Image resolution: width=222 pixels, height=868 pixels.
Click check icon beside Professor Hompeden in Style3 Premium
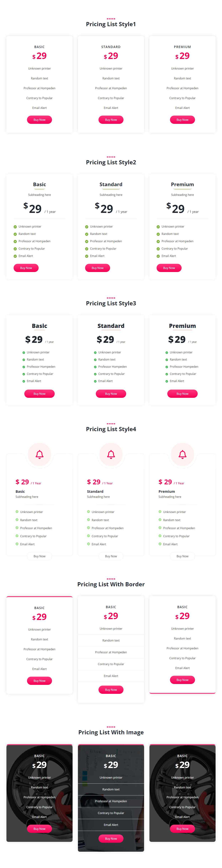coord(167,367)
